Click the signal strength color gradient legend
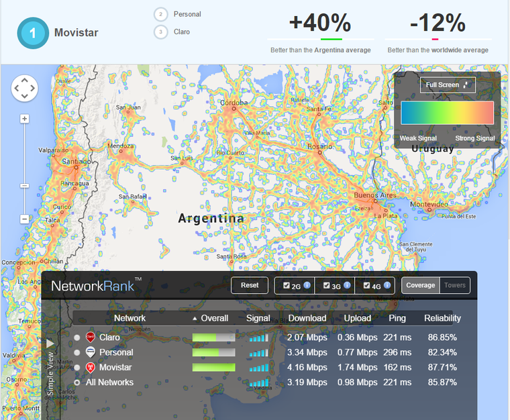510x420 pixels. [x=447, y=113]
